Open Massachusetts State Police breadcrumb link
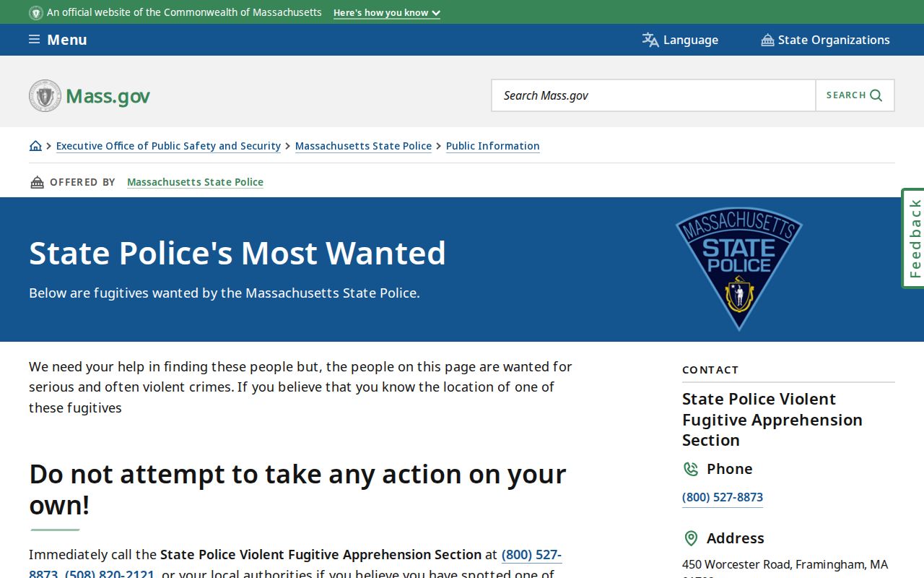This screenshot has width=924, height=578. [363, 146]
